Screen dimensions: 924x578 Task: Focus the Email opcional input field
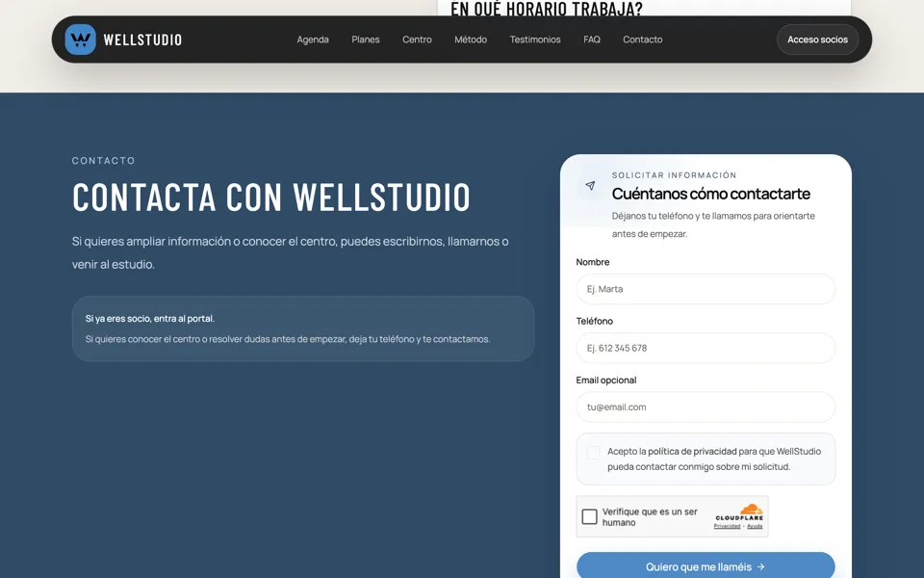coord(706,407)
